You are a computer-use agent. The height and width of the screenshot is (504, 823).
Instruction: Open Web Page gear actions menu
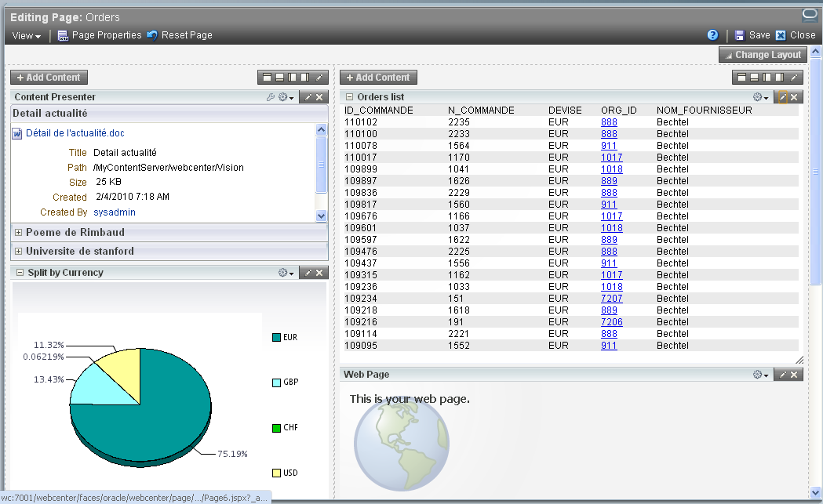pyautogui.click(x=760, y=375)
